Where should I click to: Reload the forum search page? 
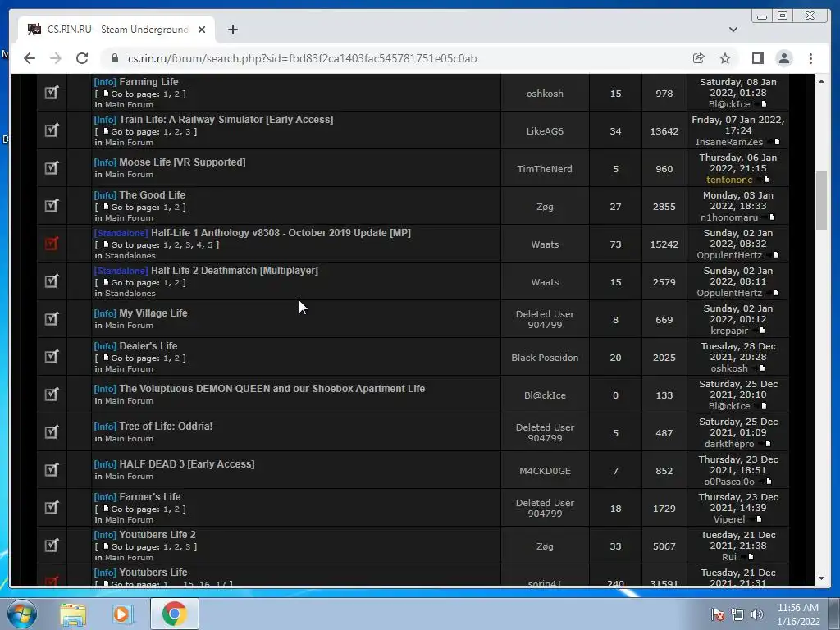(x=82, y=58)
